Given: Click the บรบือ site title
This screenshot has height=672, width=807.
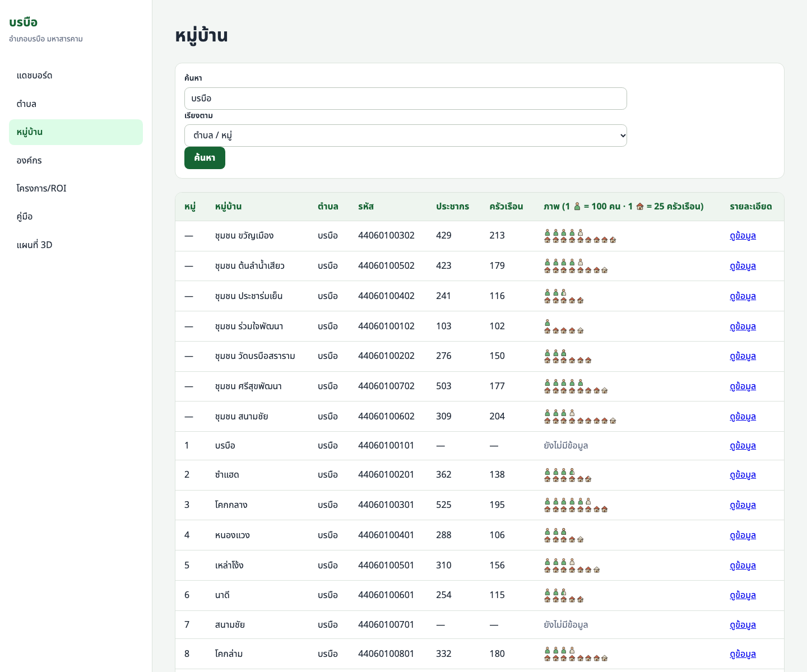Looking at the screenshot, I should 24,22.
